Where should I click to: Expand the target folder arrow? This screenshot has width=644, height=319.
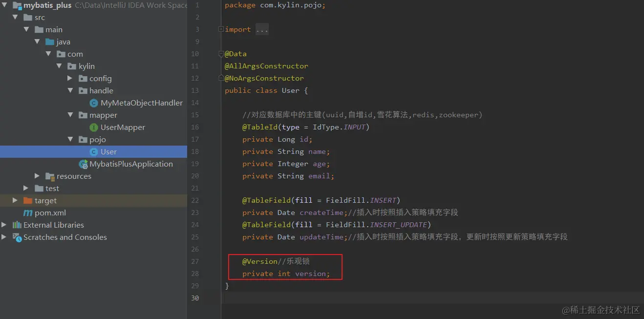point(15,201)
